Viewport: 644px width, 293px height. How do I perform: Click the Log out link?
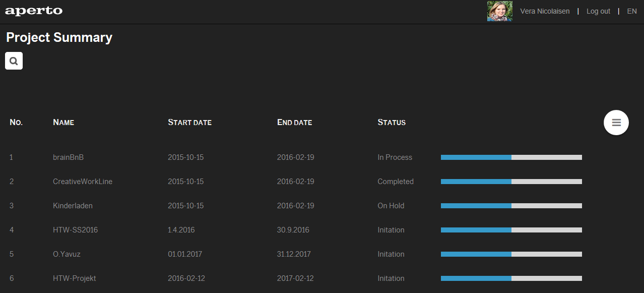(x=598, y=11)
